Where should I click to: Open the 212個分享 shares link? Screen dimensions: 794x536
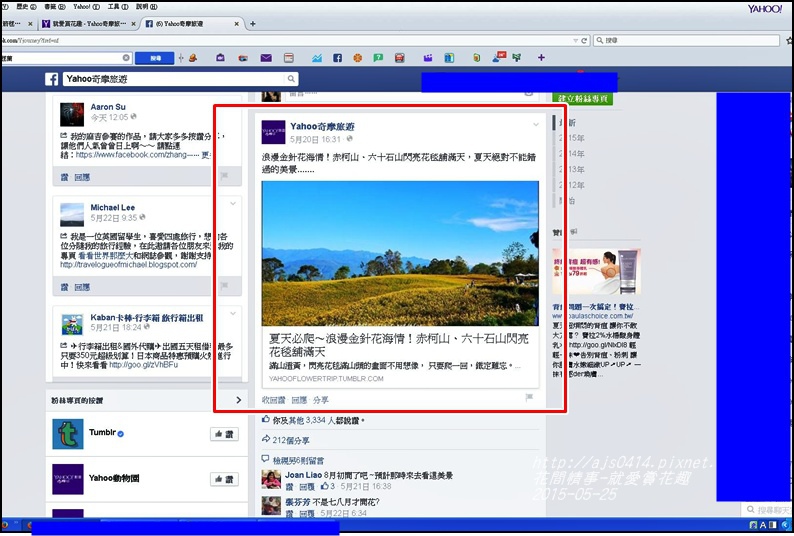pyautogui.click(x=291, y=440)
